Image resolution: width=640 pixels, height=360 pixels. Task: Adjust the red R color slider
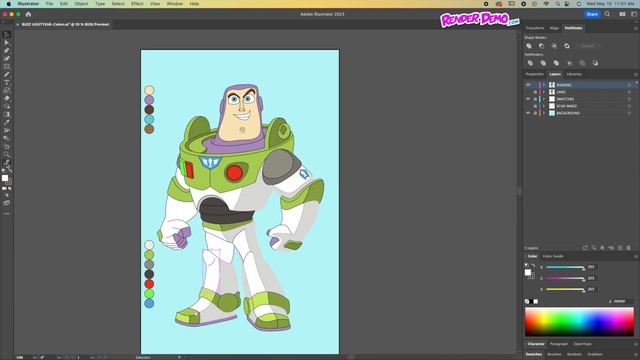tap(565, 267)
